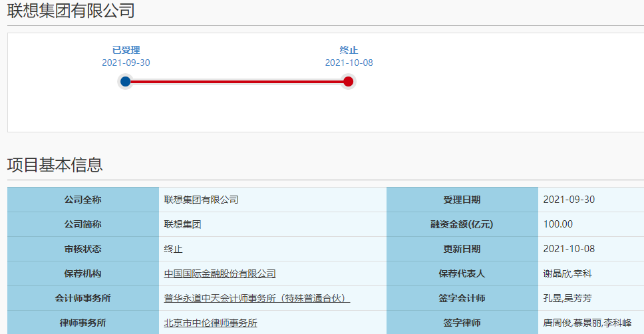Click the page title 联想集团有限公司
The height and width of the screenshot is (334, 644).
pos(71,10)
